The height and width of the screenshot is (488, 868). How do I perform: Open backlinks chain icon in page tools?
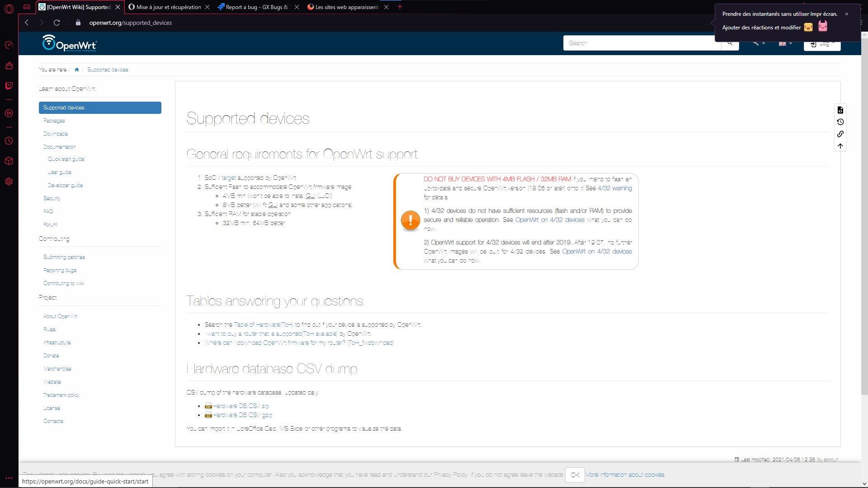tap(840, 134)
